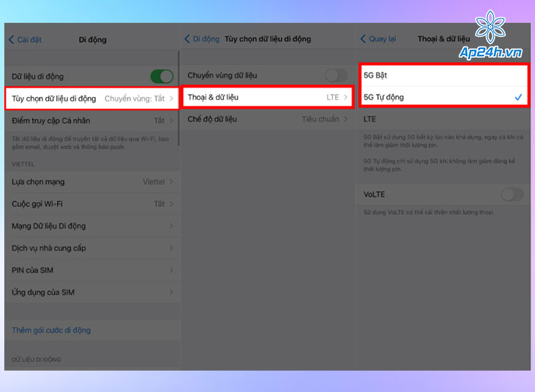Open Chế độ dữ liệu row
This screenshot has height=392, width=535.
click(x=267, y=119)
